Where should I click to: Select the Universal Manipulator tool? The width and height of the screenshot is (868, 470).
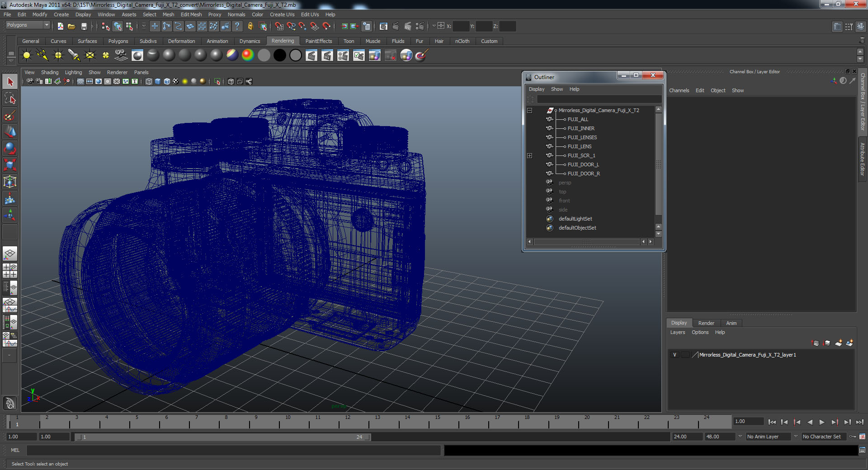(x=10, y=182)
